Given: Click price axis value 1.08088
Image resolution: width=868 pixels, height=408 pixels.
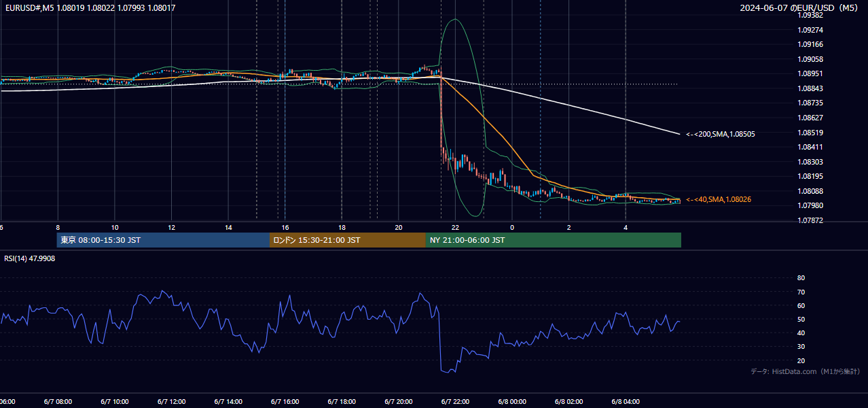Looking at the screenshot, I should coord(810,191).
